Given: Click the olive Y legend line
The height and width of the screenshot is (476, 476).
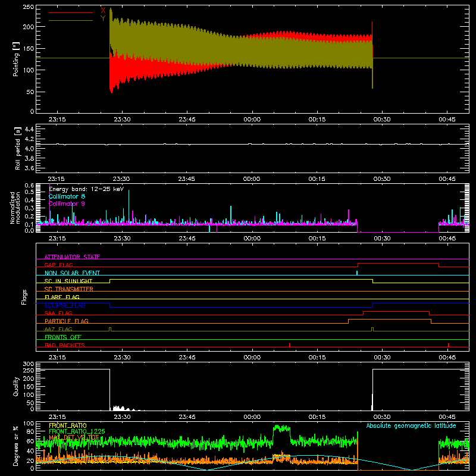Looking at the screenshot, I should point(71,20).
